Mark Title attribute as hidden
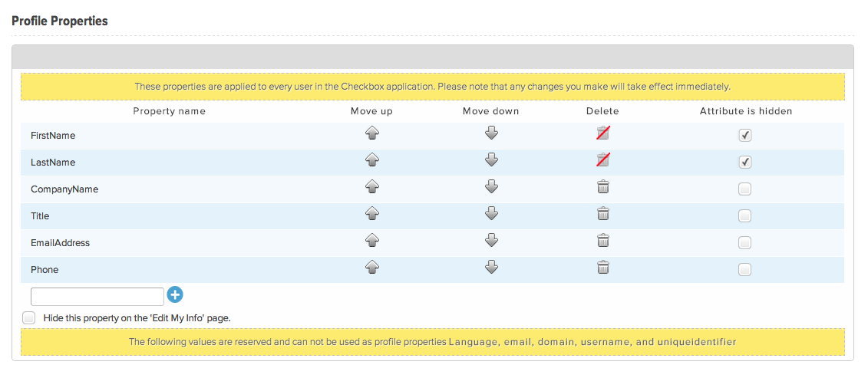Image resolution: width=868 pixels, height=378 pixels. coord(745,216)
